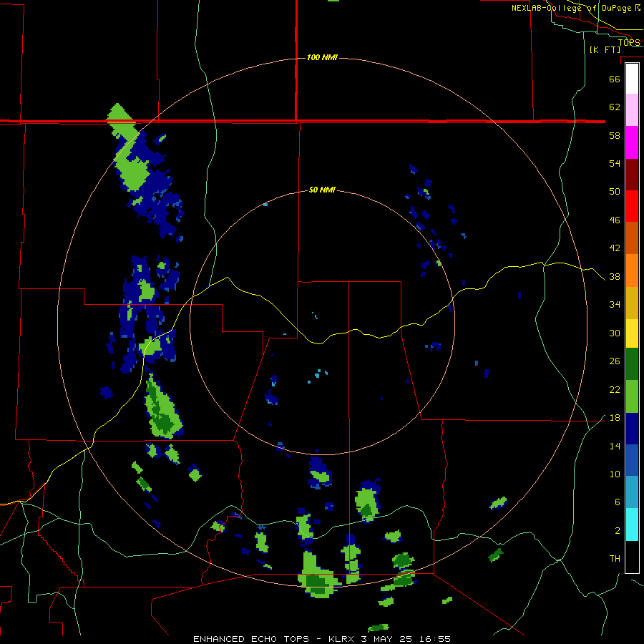Click the black TH swatch at legend bottom

(632, 557)
